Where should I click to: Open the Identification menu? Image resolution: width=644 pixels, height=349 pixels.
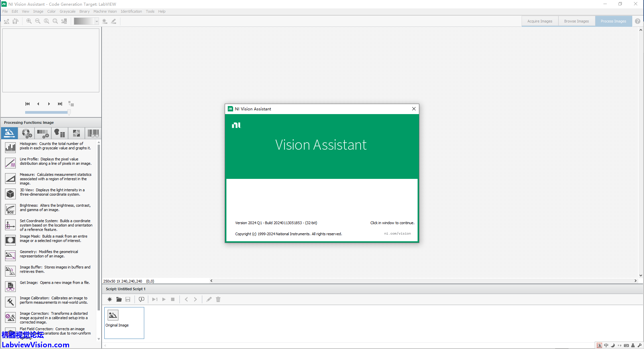tap(131, 11)
